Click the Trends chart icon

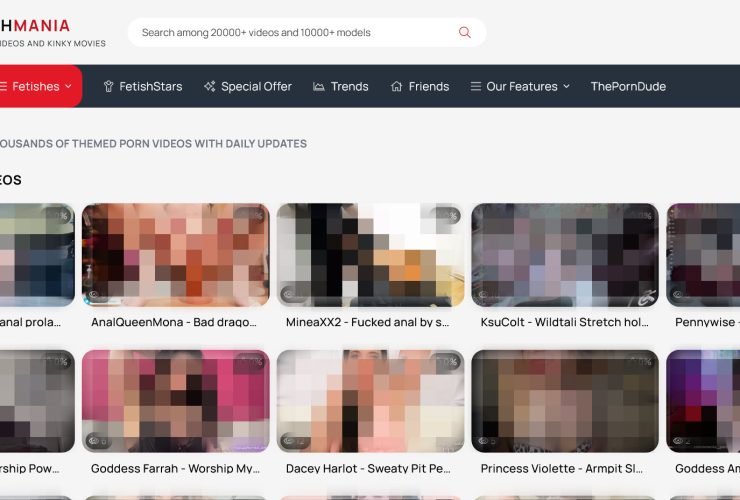point(319,87)
